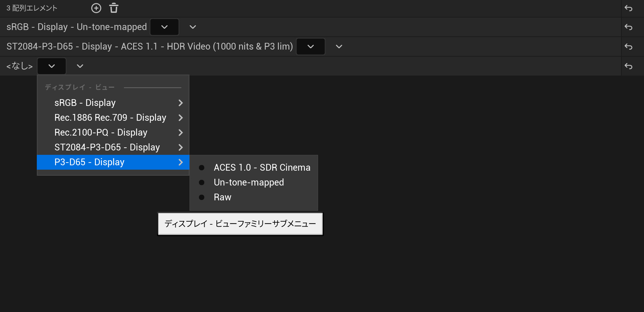Expand element options beside ST2084 HDR Video row

coord(339,47)
